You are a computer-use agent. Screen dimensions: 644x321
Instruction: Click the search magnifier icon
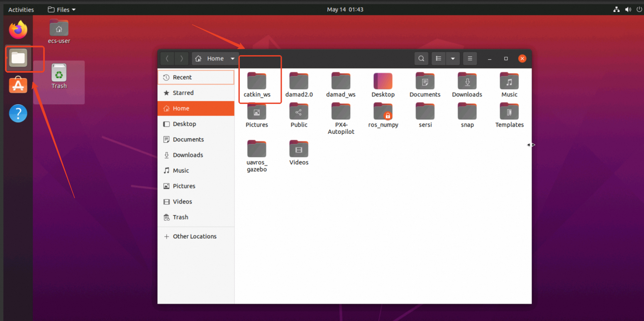point(421,59)
